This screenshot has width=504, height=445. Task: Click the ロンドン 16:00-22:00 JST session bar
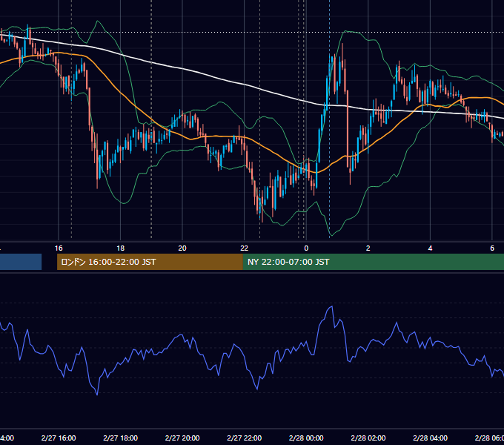[150, 262]
